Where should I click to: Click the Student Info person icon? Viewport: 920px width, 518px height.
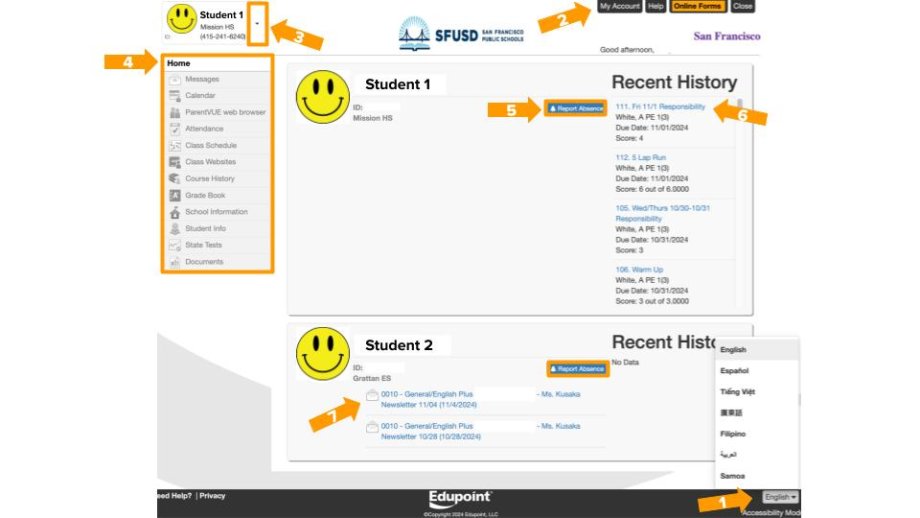[174, 229]
